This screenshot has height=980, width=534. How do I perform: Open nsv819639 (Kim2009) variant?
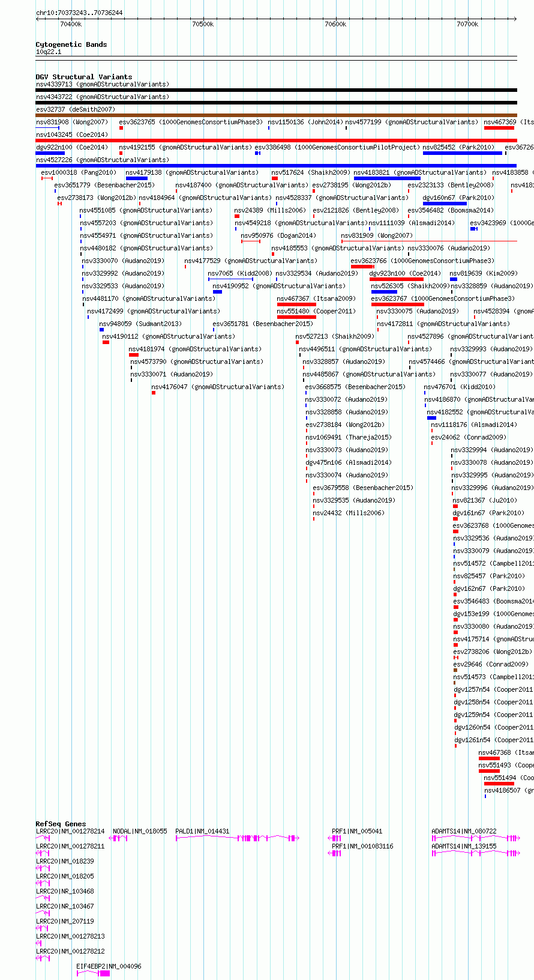point(484,273)
